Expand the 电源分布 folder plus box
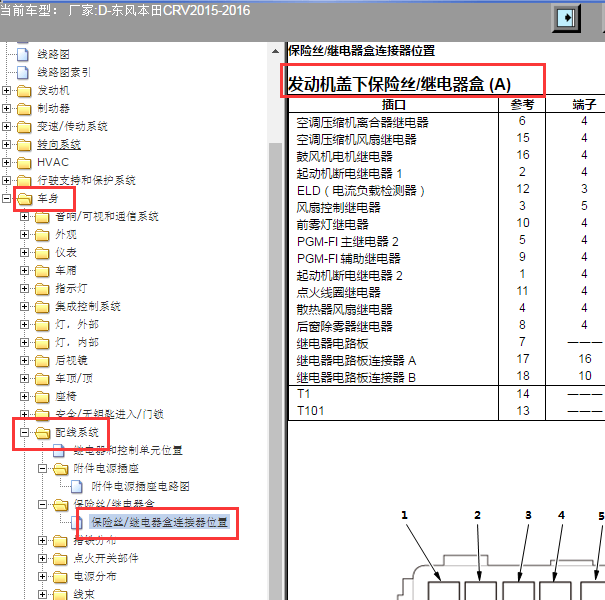Image resolution: width=605 pixels, height=600 pixels. click(42, 576)
